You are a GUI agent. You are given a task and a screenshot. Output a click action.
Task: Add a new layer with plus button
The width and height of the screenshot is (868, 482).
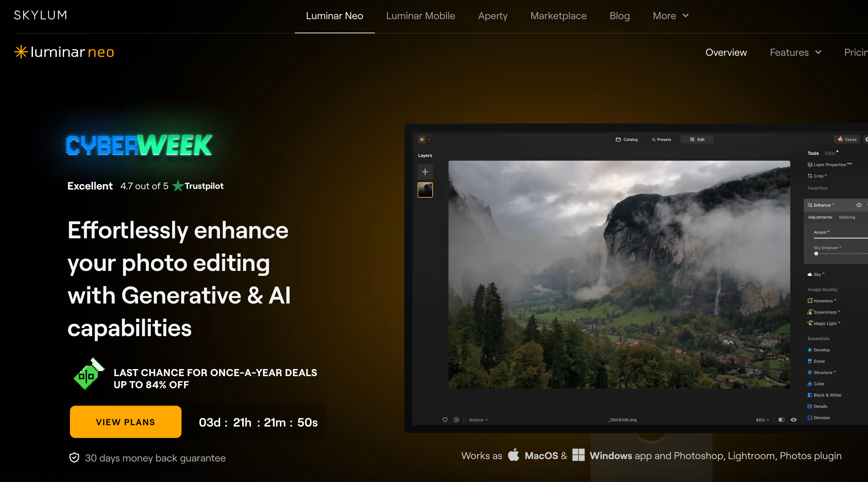pyautogui.click(x=425, y=172)
